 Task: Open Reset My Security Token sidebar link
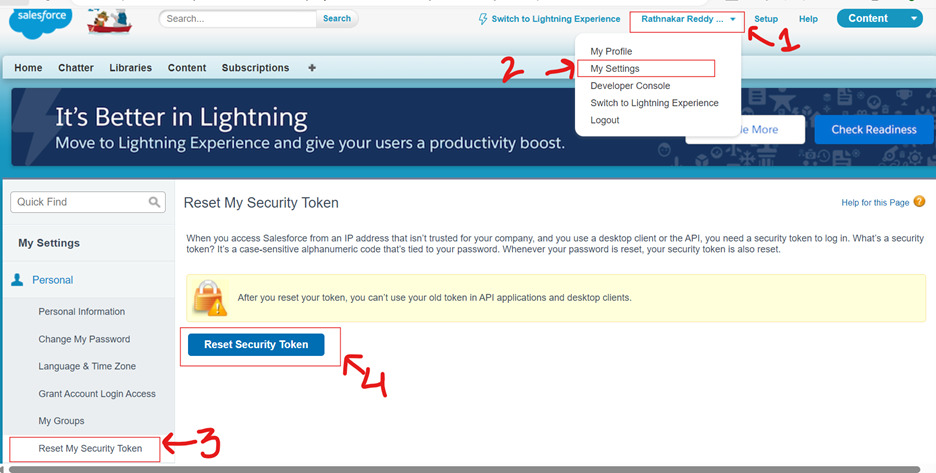[90, 448]
